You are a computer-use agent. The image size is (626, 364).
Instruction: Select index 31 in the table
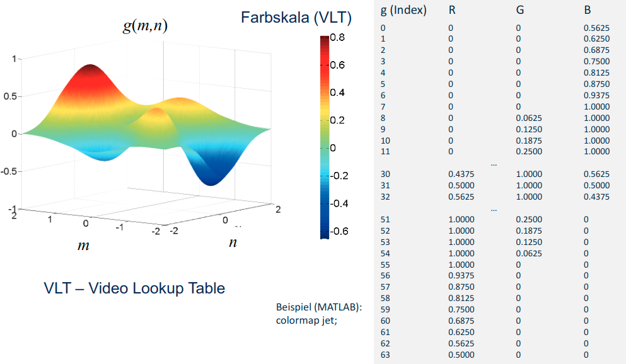tap(386, 185)
